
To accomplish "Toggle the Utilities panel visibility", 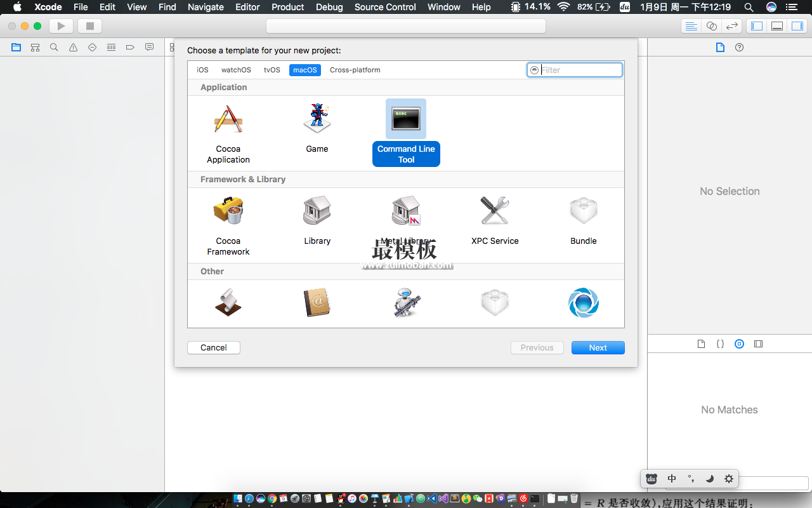I will (797, 26).
